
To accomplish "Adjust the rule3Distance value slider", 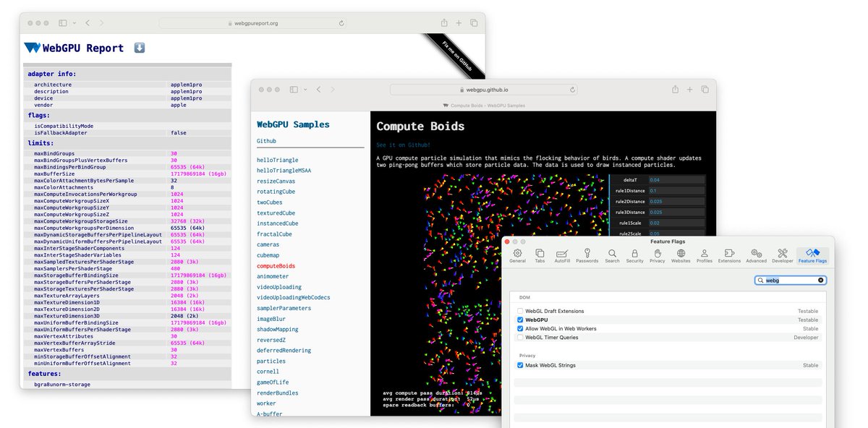I will coord(676,213).
